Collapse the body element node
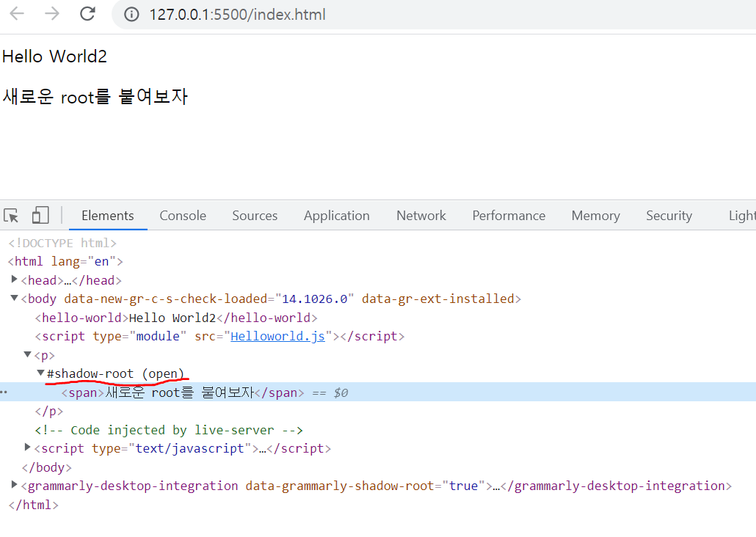The height and width of the screenshot is (537, 756). pyautogui.click(x=14, y=298)
